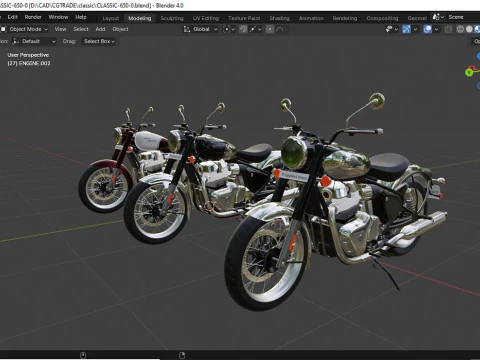Image resolution: width=480 pixels, height=360 pixels.
Task: Open the Edit menu
Action: pyautogui.click(x=13, y=17)
